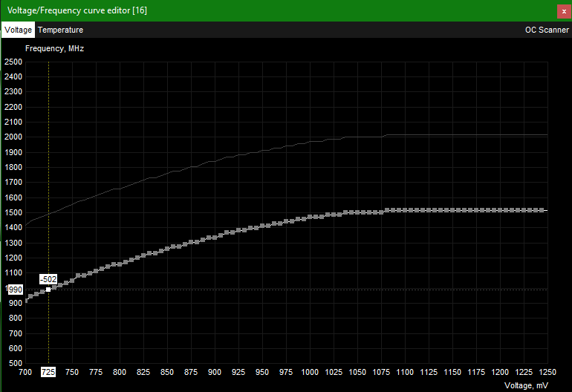Click the 500 frequency axis label
Screen dimensions: 572x392
(16, 363)
